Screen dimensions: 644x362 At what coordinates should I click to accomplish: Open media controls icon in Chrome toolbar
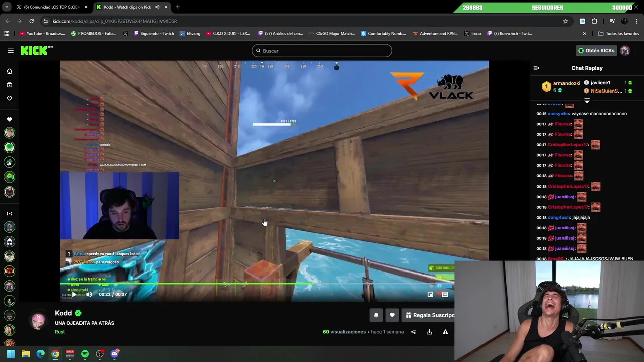point(612,21)
